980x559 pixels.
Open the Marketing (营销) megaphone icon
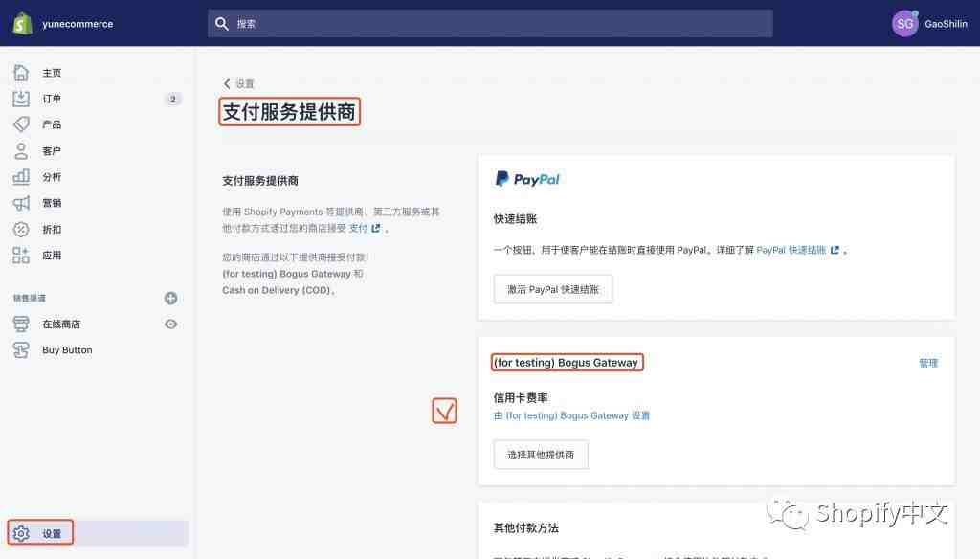(21, 203)
